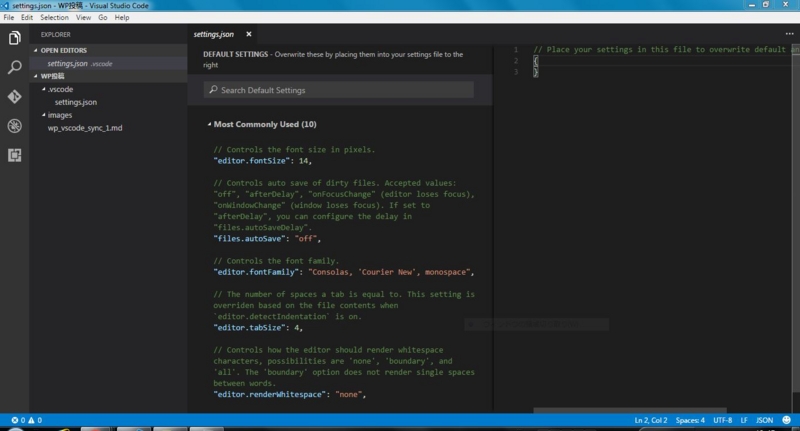Click the "editor.tabSize" setting line
The width and height of the screenshot is (800, 431).
click(258, 327)
